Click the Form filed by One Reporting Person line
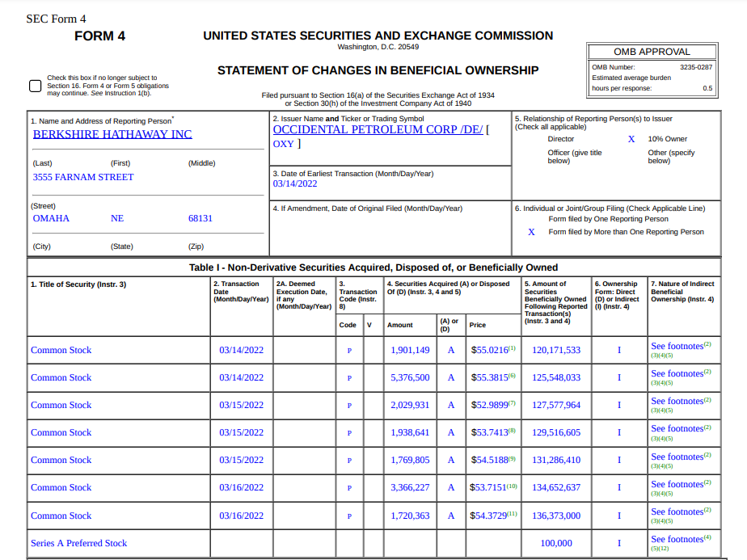Image resolution: width=747 pixels, height=560 pixels. click(x=609, y=219)
